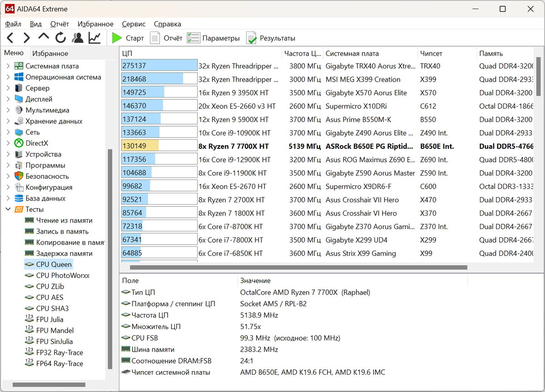Select the CPU PhotoWorxx test
This screenshot has width=545, height=392.
pos(57,275)
